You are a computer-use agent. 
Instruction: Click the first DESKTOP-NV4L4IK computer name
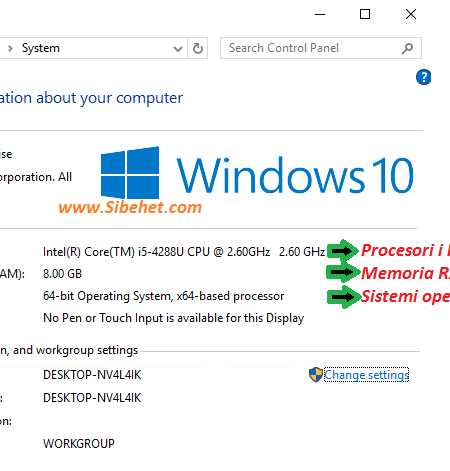click(x=92, y=375)
